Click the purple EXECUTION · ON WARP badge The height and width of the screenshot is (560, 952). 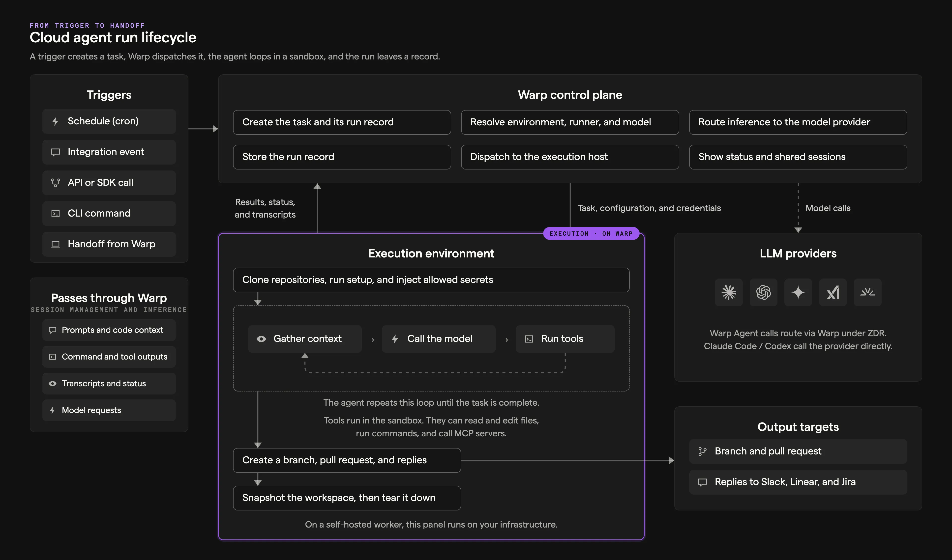pos(591,234)
